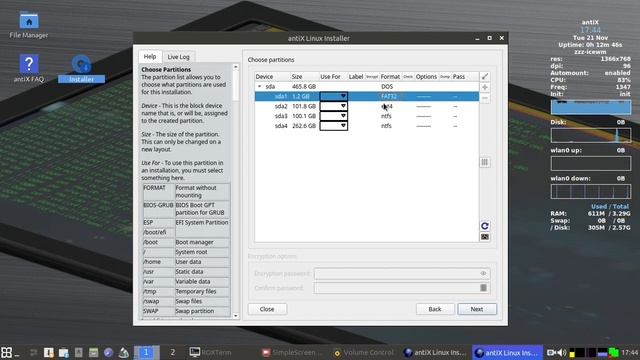The height and width of the screenshot is (360, 640).
Task: Click the refresh partition list icon
Action: pyautogui.click(x=484, y=226)
